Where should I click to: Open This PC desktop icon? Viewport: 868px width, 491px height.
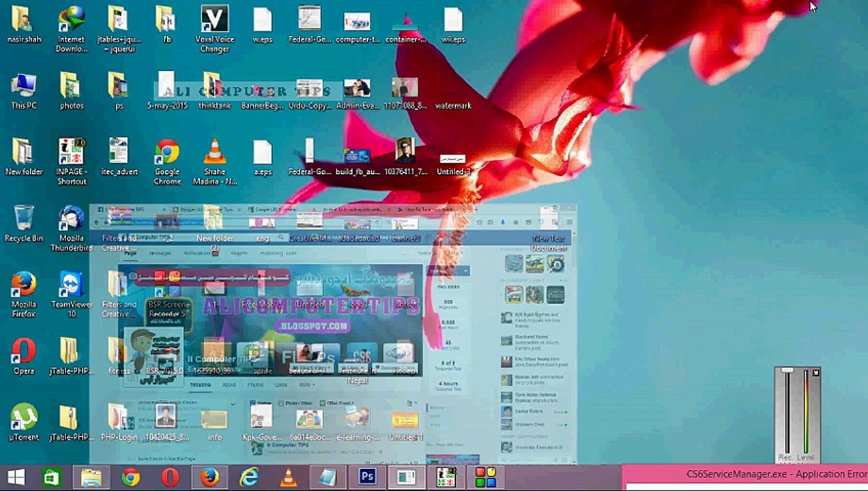23,91
